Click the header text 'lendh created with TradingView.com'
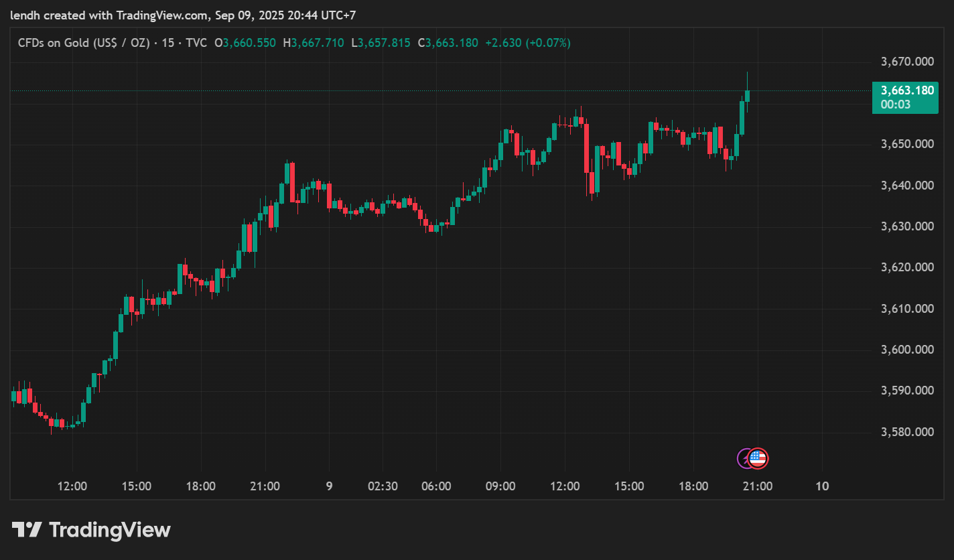 tap(109, 15)
